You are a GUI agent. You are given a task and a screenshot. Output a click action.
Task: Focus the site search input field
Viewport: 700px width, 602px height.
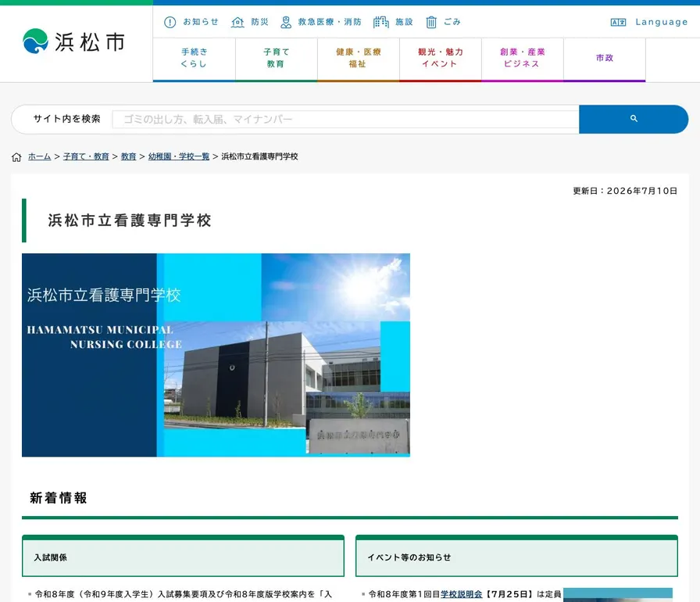pos(345,120)
